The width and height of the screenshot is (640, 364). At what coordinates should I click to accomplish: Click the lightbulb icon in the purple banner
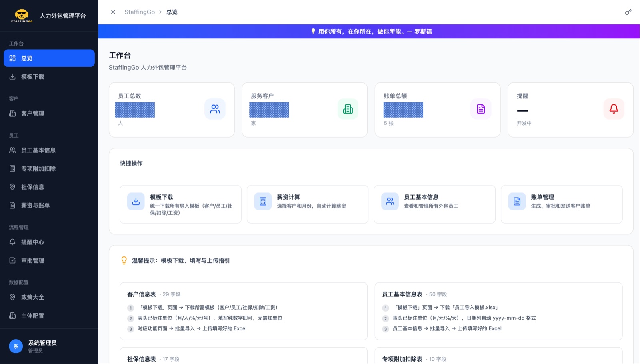click(313, 31)
